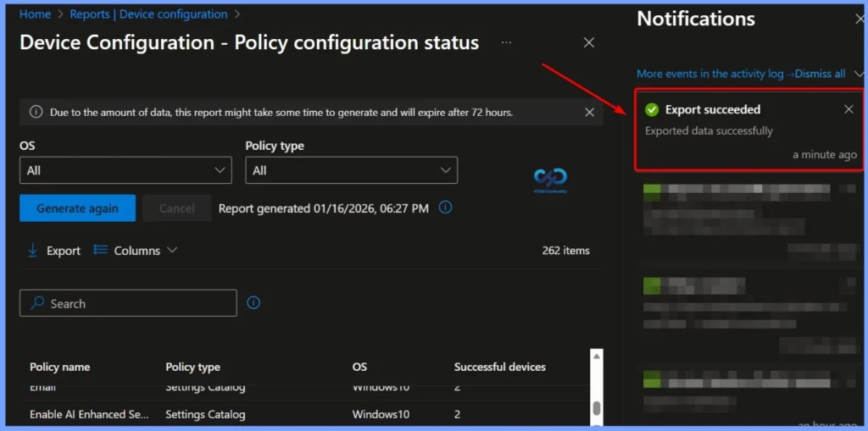The height and width of the screenshot is (431, 868).
Task: Click Dismiss all notifications
Action: [x=821, y=74]
